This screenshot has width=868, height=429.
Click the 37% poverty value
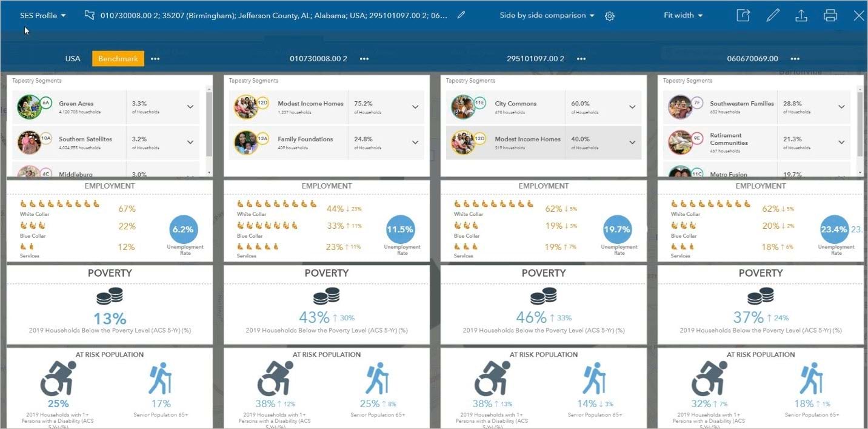tap(749, 317)
